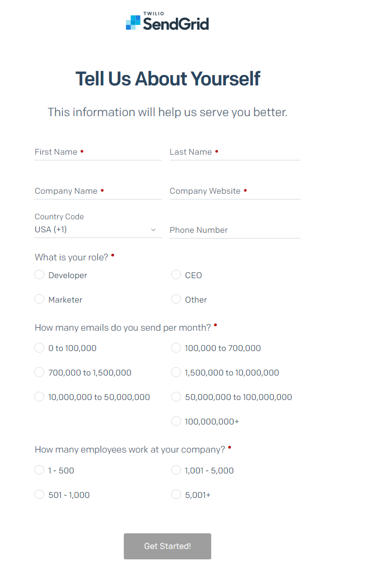Click the Phone Number field

click(235, 230)
